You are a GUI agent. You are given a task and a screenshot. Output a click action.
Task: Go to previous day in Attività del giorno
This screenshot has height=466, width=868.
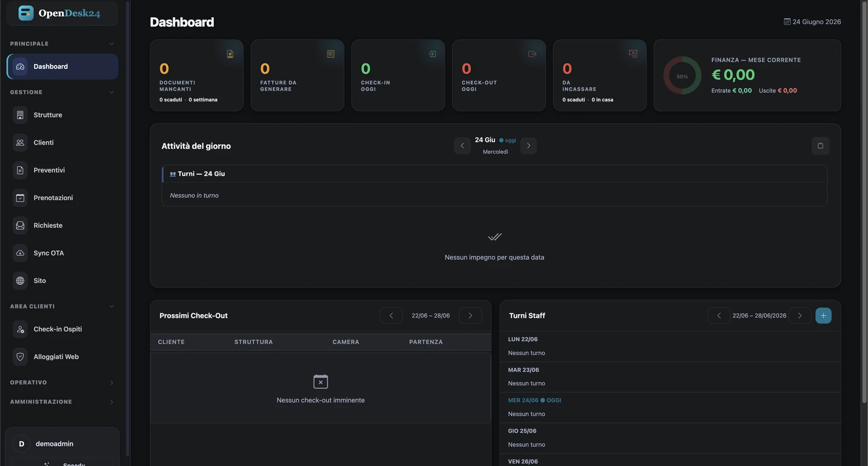(462, 146)
